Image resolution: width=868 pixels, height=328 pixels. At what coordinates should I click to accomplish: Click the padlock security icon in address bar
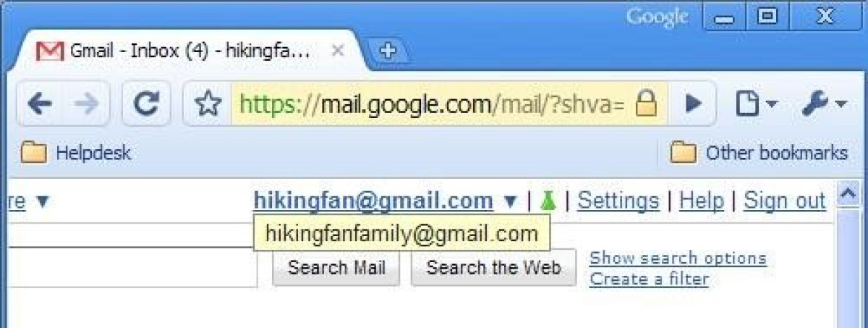point(645,105)
